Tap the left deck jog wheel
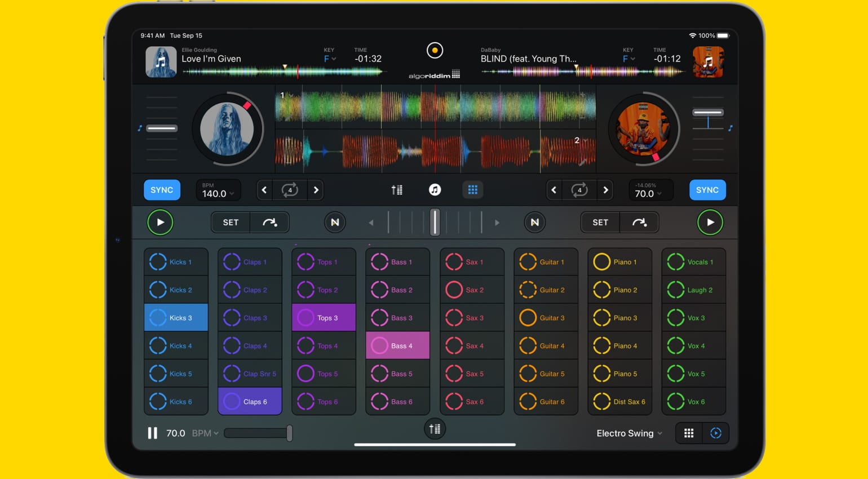 click(x=227, y=128)
